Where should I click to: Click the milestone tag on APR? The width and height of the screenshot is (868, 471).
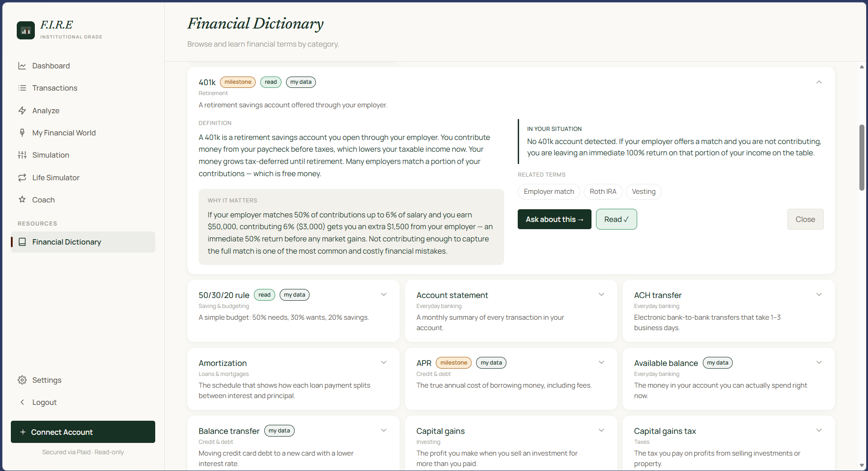tap(453, 363)
